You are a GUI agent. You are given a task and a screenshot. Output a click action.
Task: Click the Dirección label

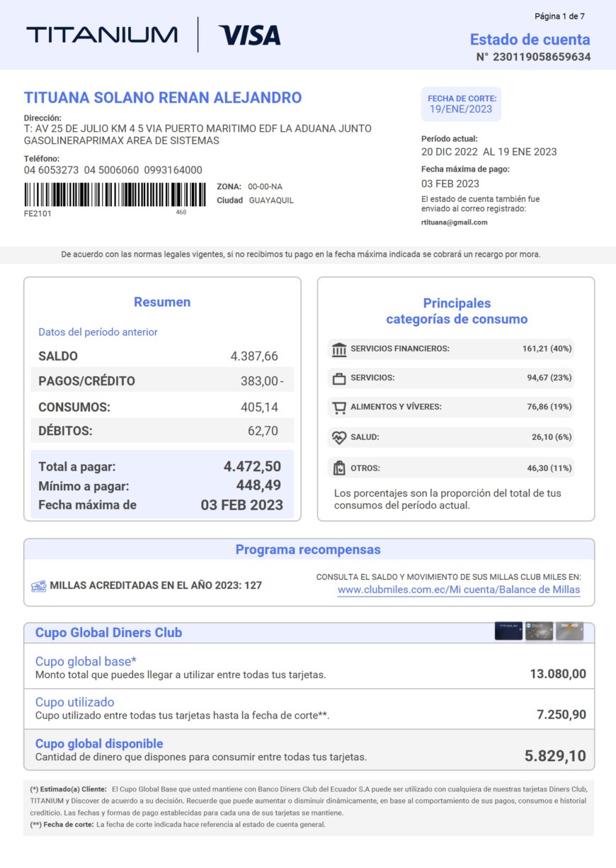click(42, 118)
